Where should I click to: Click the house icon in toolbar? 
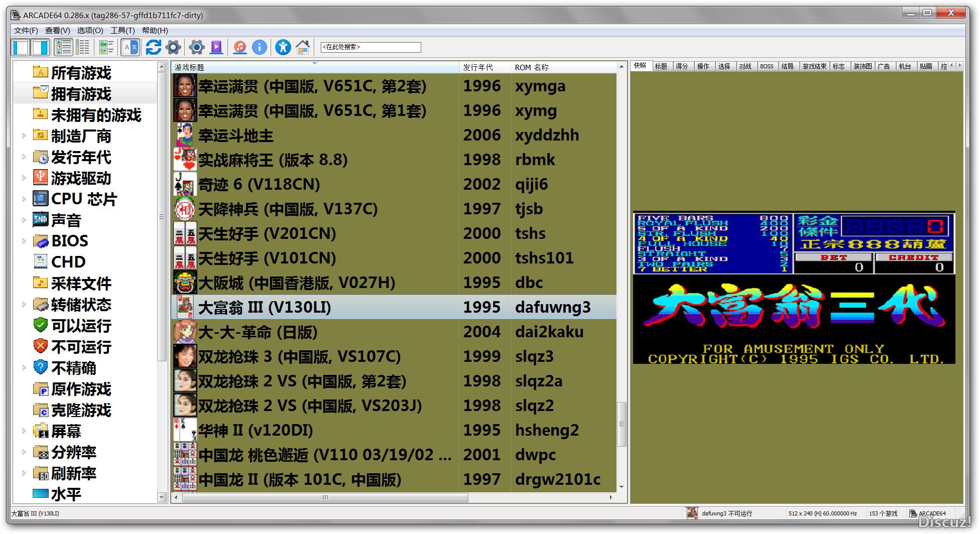[303, 48]
